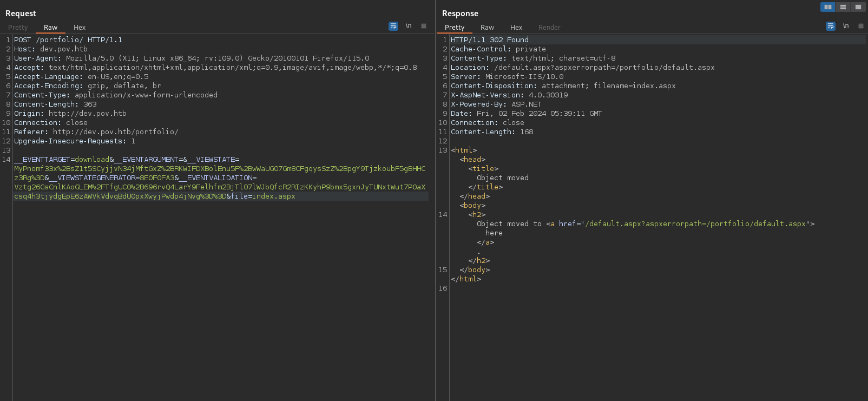Click the Content-Disposition response header
Image resolution: width=868 pixels, height=401 pixels.
pos(563,86)
